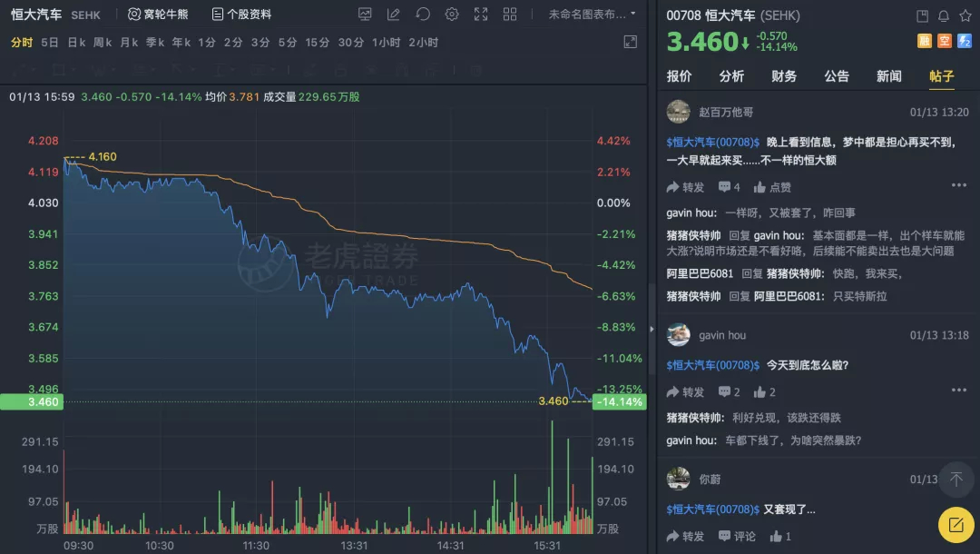
Task: Click $恒大汽车(00708)$ link in gavin hou post
Action: pos(712,365)
